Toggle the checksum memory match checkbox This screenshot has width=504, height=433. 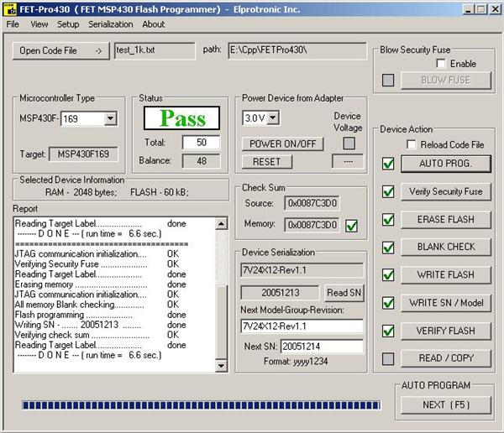coord(352,225)
